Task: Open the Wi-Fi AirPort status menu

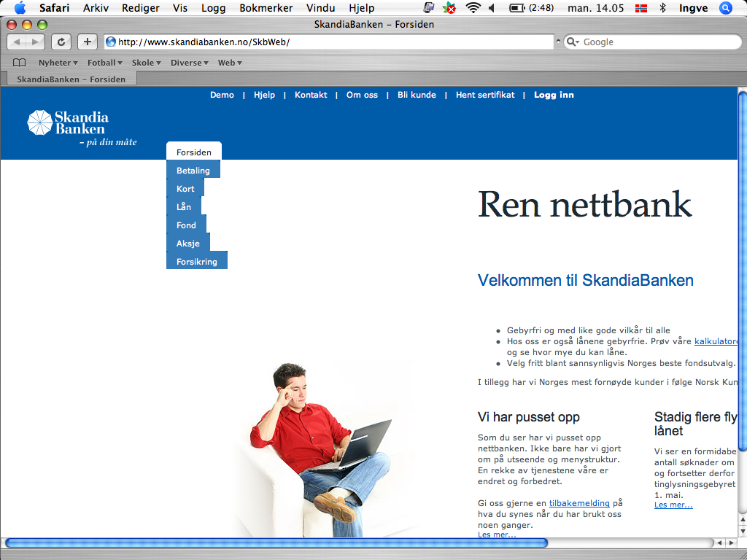Action: click(473, 7)
